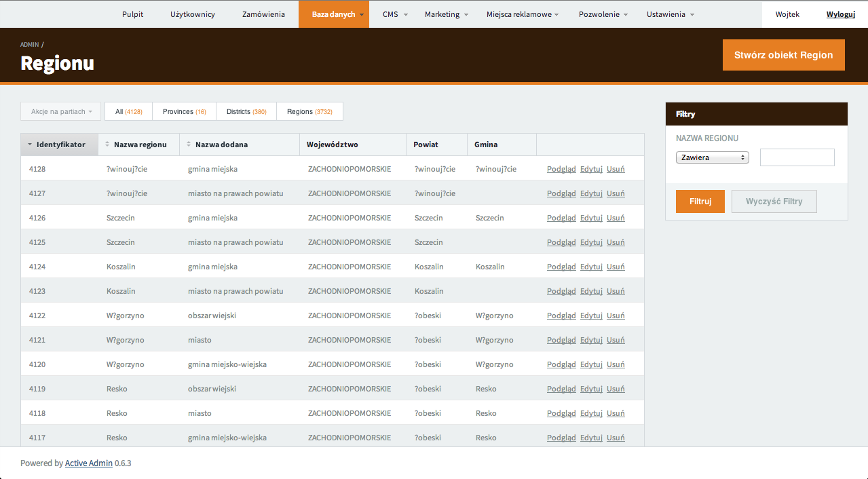
Task: Click Resko name in row 4118
Action: (x=117, y=413)
